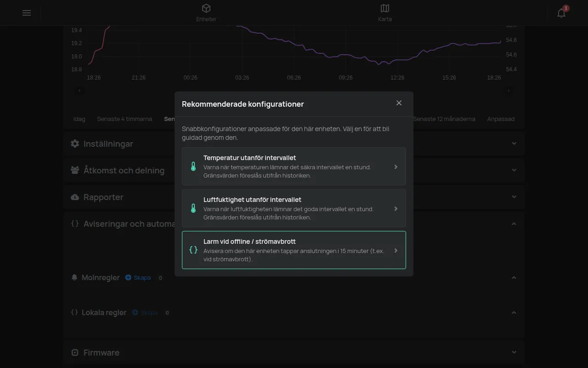588x368 pixels.
Task: Select the Anpassad time range tab
Action: pyautogui.click(x=501, y=119)
